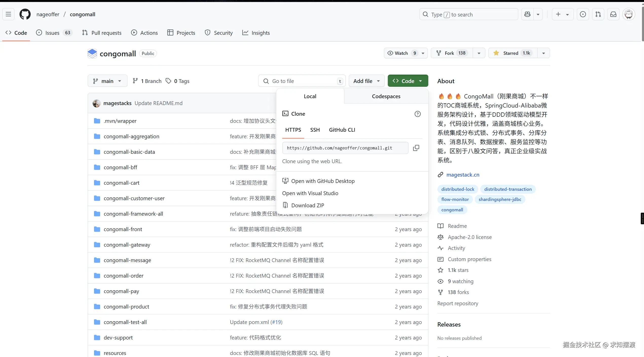Open the notifications inbox icon

click(613, 14)
